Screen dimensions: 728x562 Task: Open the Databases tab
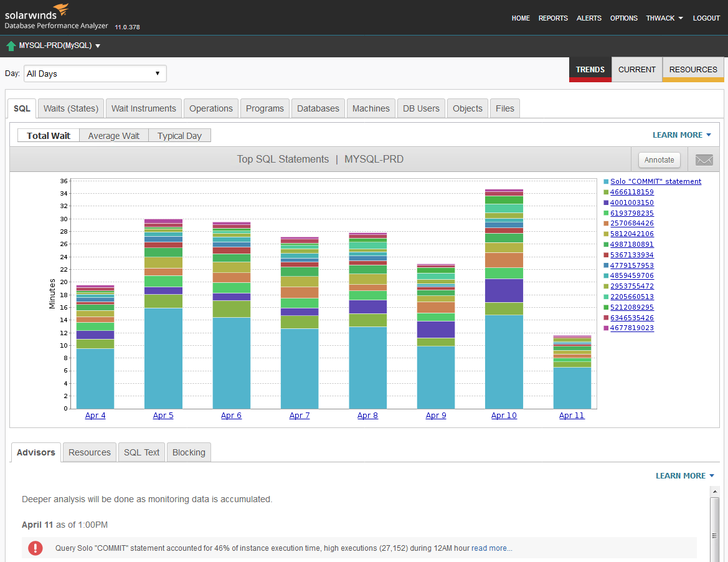click(x=318, y=108)
